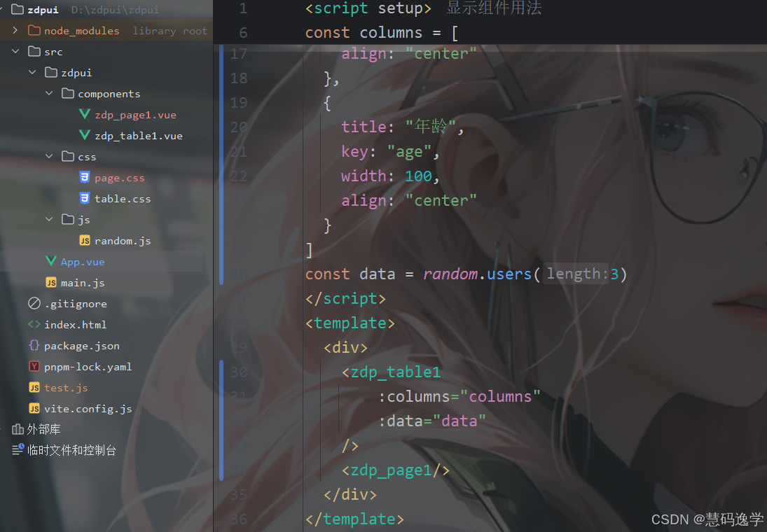Open vite.config.js file

(x=88, y=409)
